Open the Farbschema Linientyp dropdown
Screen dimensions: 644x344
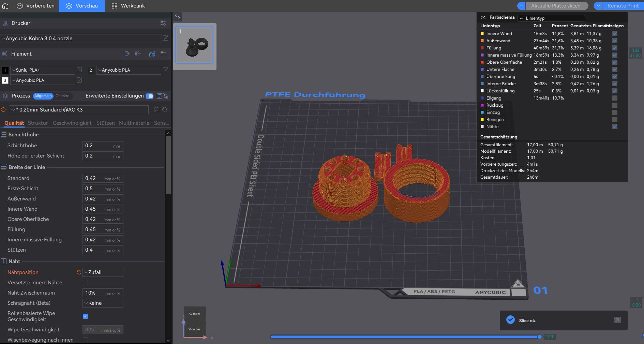(551, 18)
